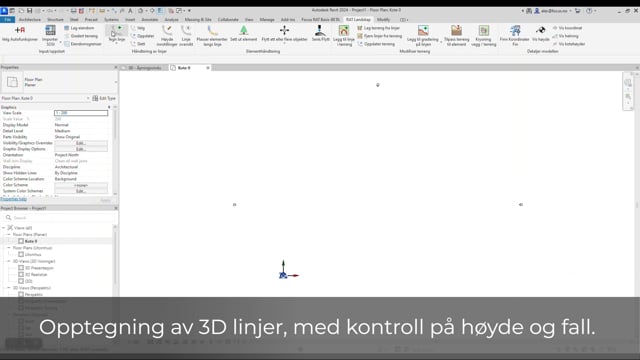
Task: Click the View Scale value field
Action: pyautogui.click(x=81, y=113)
